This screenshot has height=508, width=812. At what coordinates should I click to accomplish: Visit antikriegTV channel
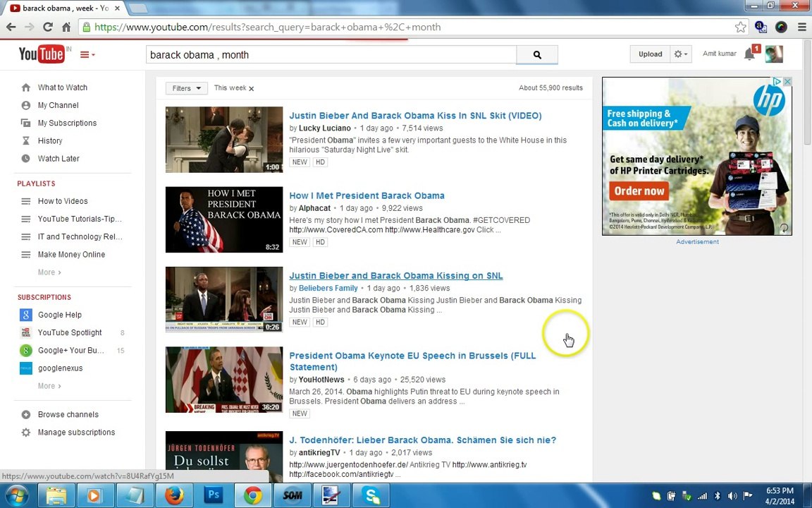tap(319, 452)
